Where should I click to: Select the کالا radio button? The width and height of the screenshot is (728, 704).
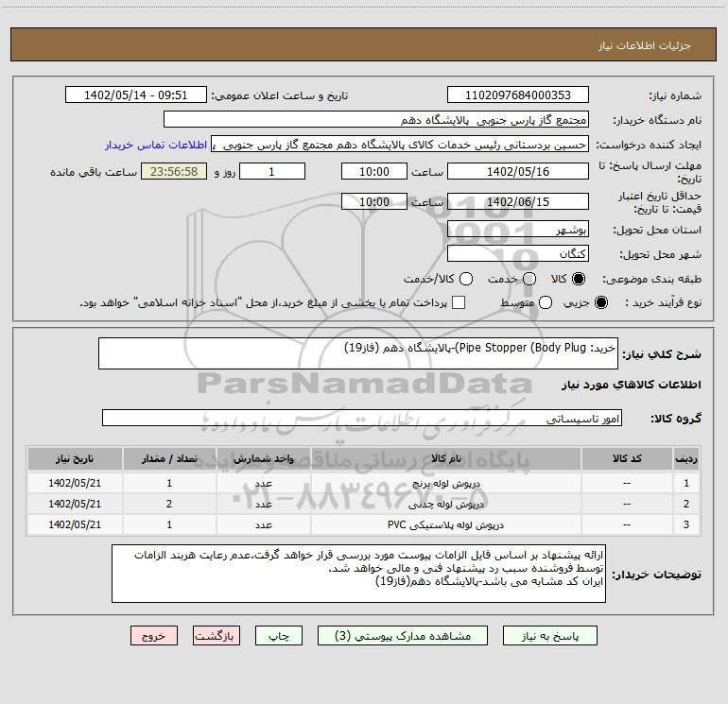click(x=579, y=279)
